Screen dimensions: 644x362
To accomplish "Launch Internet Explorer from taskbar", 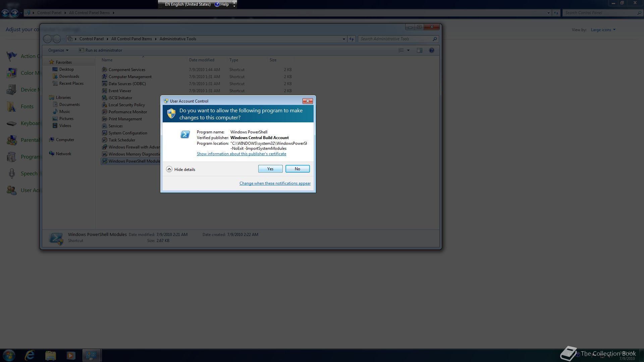I will point(30,355).
